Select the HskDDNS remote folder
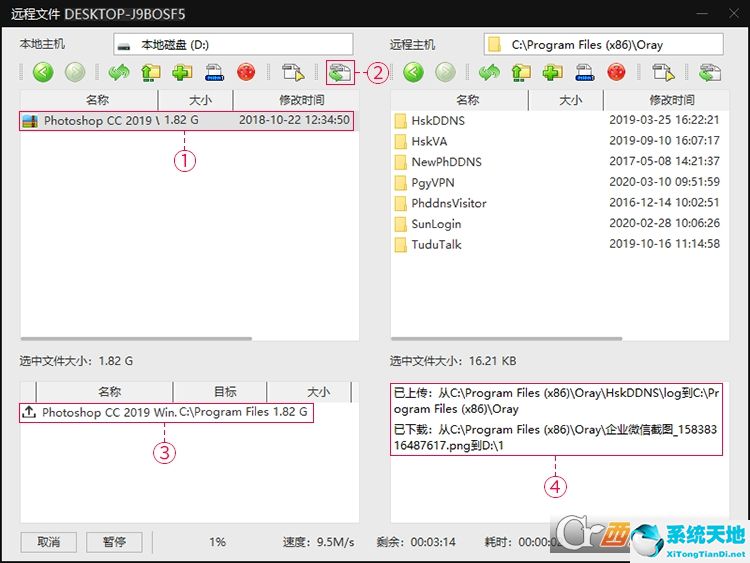750x563 pixels. coord(438,120)
